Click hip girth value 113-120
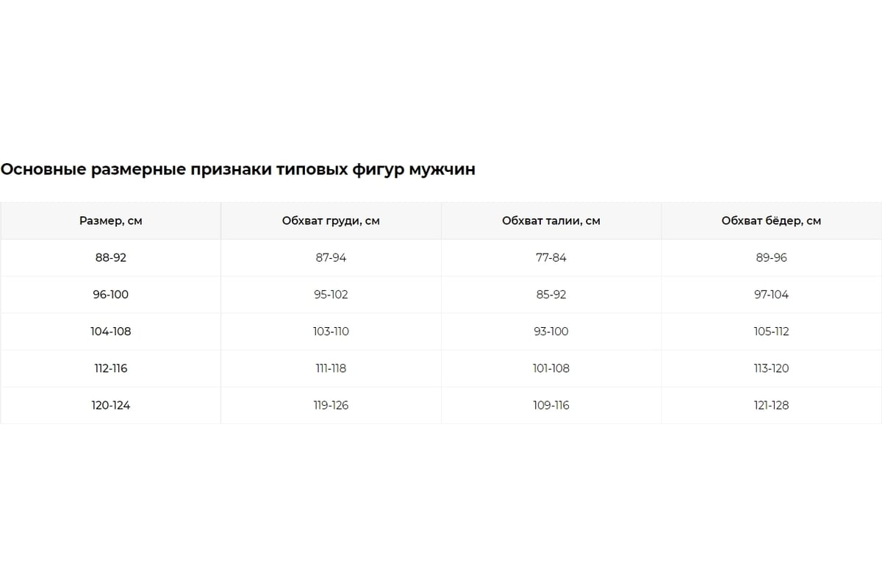Screen dimensions: 882x588 pyautogui.click(x=771, y=368)
